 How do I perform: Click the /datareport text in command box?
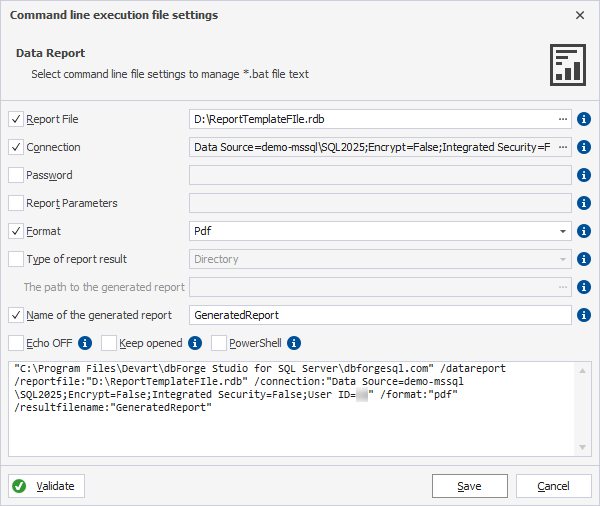coord(473,368)
